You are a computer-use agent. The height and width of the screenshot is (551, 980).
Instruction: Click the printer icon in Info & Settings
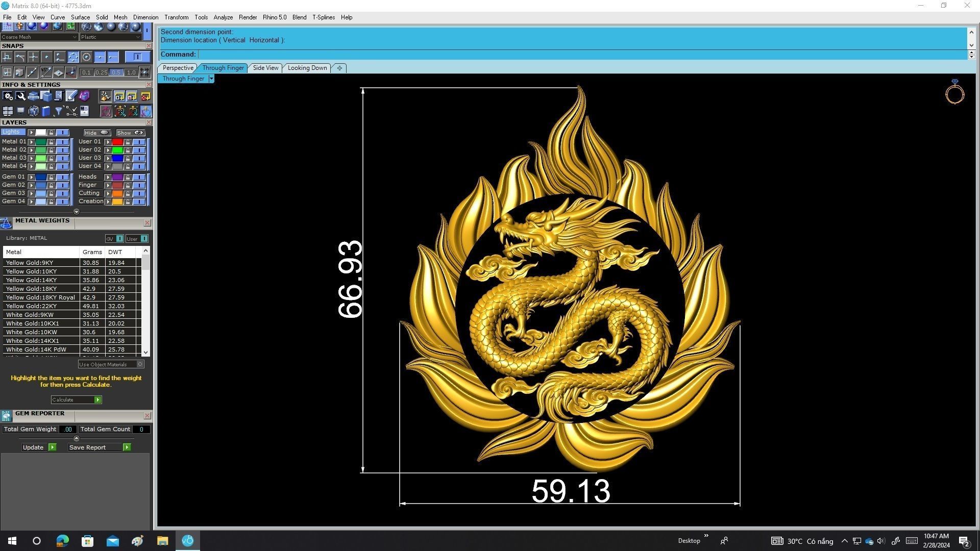33,96
